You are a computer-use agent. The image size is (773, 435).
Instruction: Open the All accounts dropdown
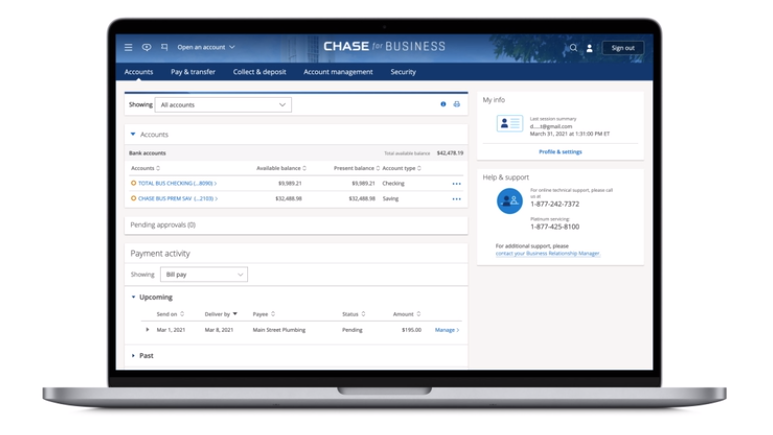click(x=223, y=105)
